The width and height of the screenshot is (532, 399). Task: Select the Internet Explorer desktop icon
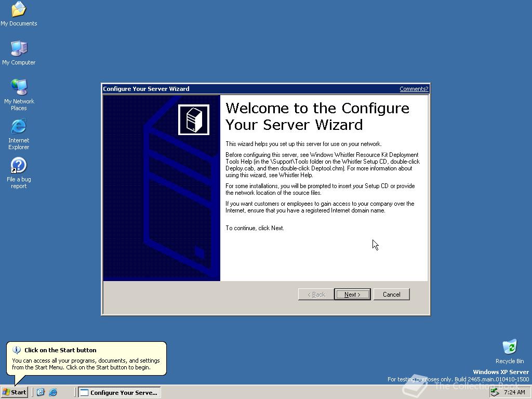click(19, 134)
